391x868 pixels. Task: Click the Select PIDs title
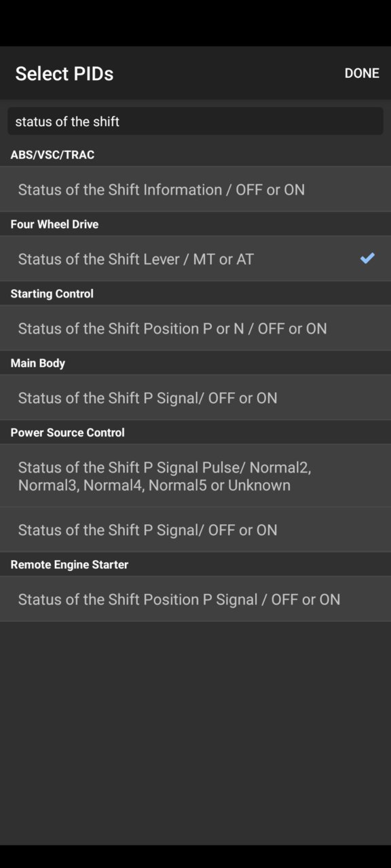(64, 73)
